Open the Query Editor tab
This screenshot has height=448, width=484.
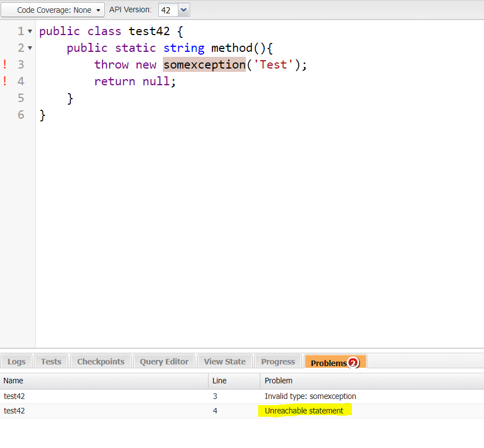(x=163, y=361)
